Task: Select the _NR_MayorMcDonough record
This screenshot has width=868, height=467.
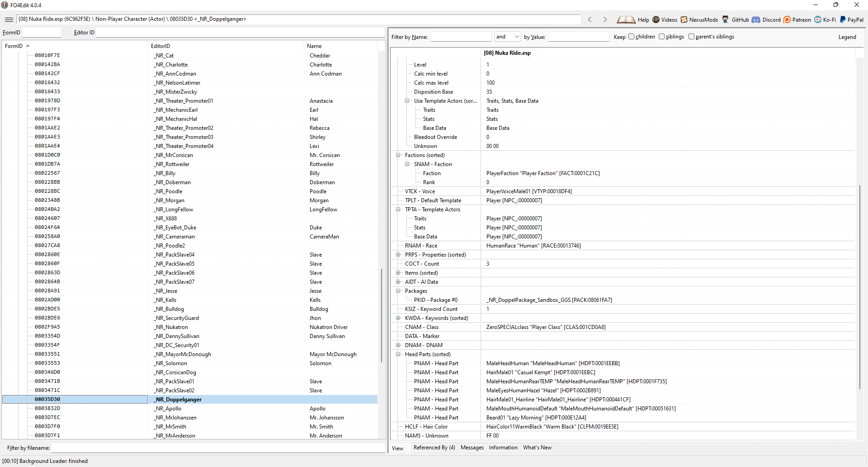Action: pos(190,354)
